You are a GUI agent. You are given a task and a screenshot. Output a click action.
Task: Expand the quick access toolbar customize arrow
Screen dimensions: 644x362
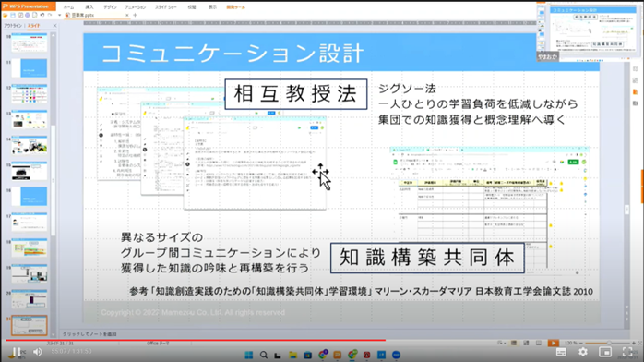pos(60,15)
